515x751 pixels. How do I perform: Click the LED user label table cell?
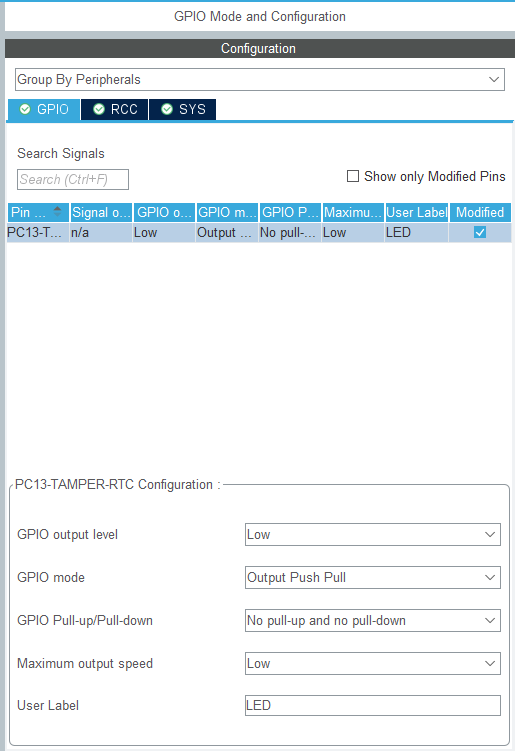tap(417, 233)
